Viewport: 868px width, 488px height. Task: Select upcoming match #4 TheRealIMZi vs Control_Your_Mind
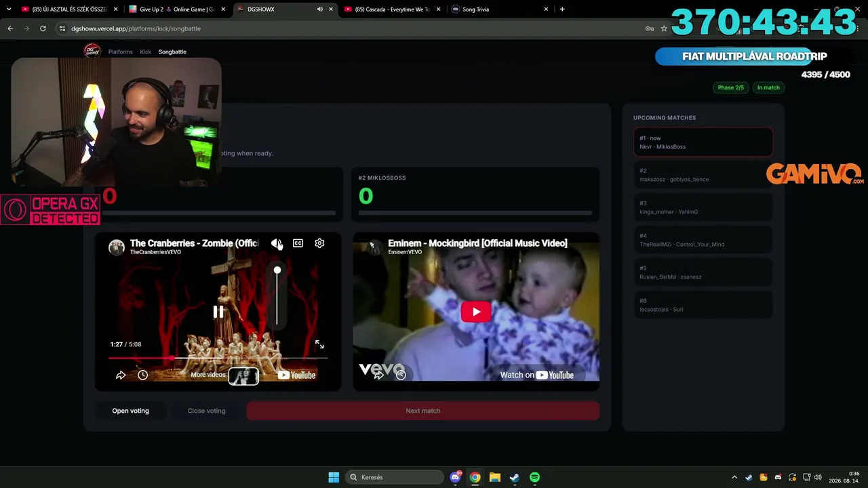703,240
